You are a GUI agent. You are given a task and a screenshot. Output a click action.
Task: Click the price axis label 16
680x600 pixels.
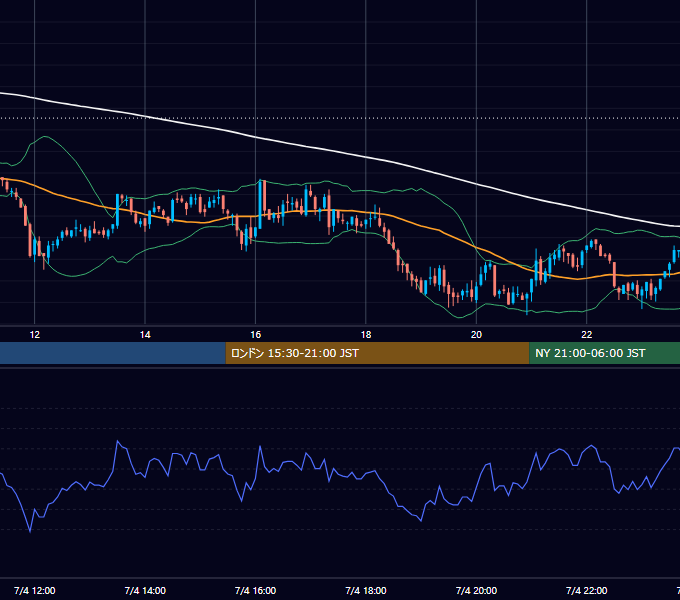[x=255, y=335]
